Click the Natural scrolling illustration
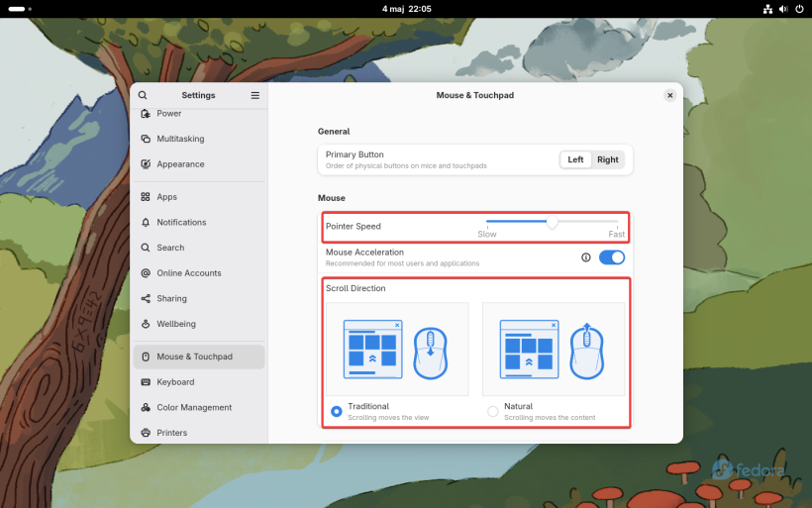This screenshot has height=508, width=812. coord(554,349)
